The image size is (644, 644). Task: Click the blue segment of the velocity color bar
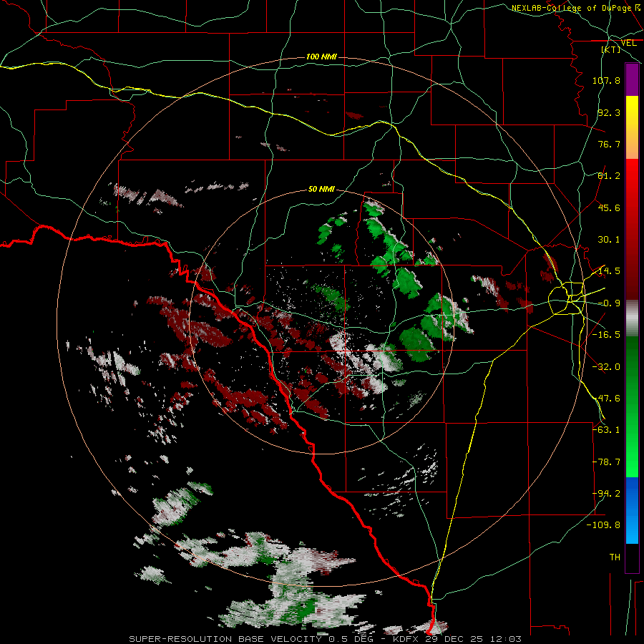[632, 510]
